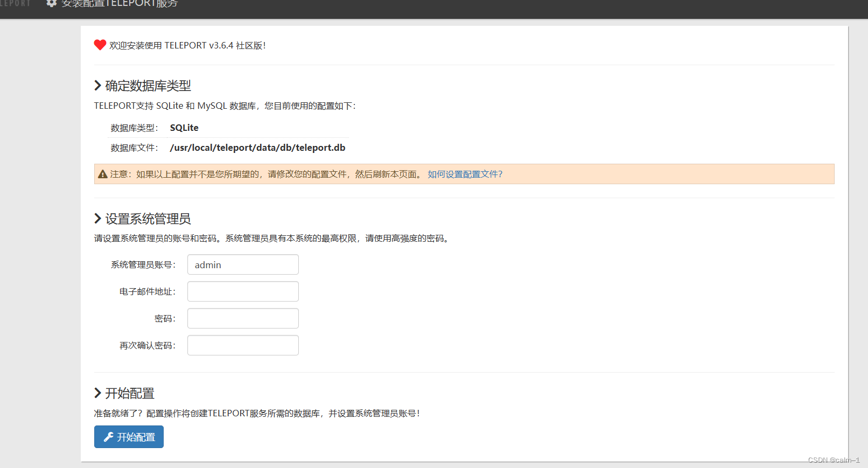Click the 欢迎安装使用 TELEPORT v3.6.4 welcome text
This screenshot has height=468, width=868.
(187, 45)
